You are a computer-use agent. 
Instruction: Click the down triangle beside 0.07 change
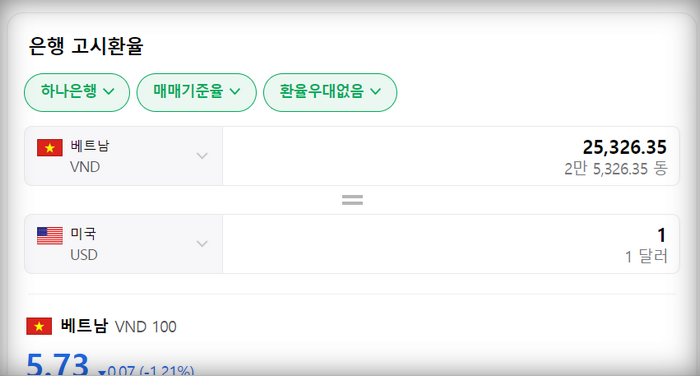coord(102,372)
